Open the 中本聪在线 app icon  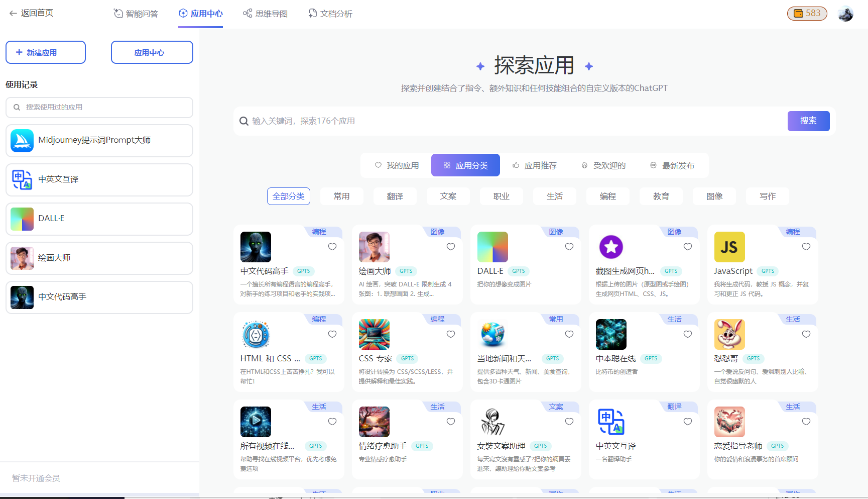click(611, 334)
